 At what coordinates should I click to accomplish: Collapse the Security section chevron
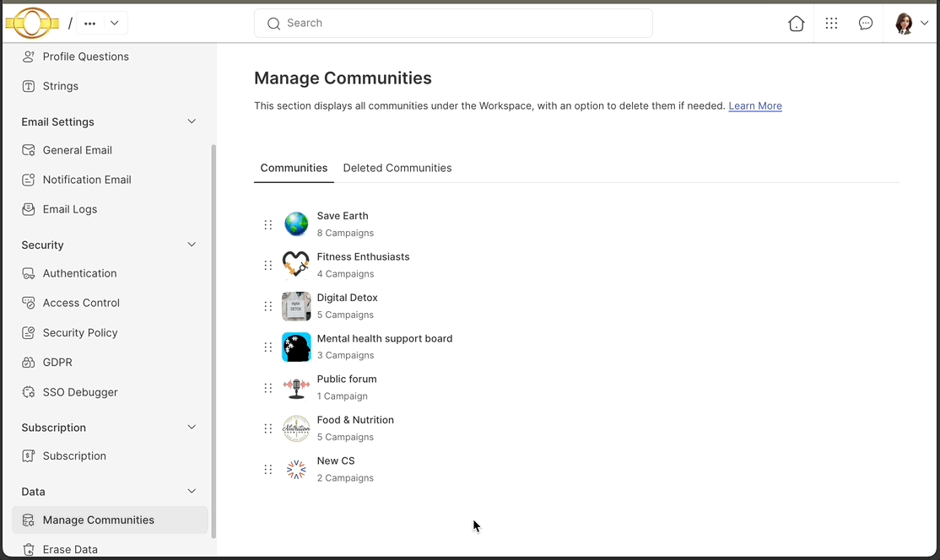192,245
